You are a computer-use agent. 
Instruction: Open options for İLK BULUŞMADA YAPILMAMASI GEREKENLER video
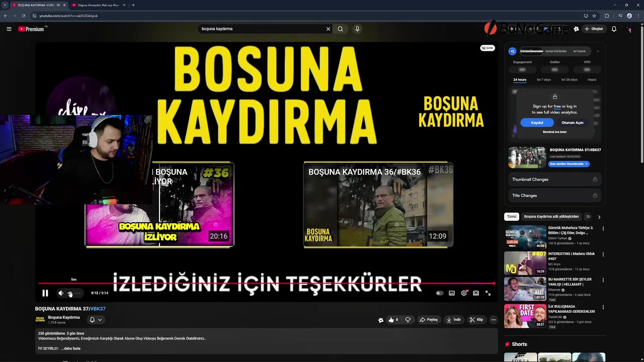click(x=603, y=307)
